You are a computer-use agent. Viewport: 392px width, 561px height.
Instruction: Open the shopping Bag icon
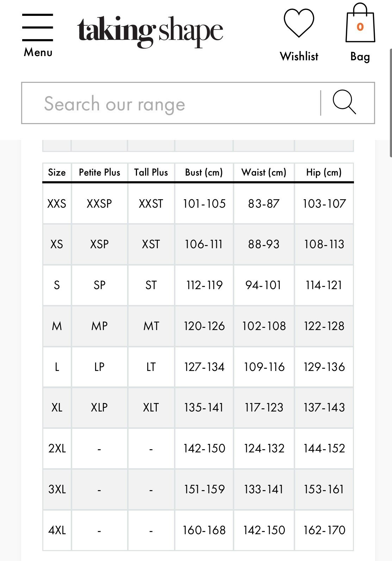click(360, 23)
